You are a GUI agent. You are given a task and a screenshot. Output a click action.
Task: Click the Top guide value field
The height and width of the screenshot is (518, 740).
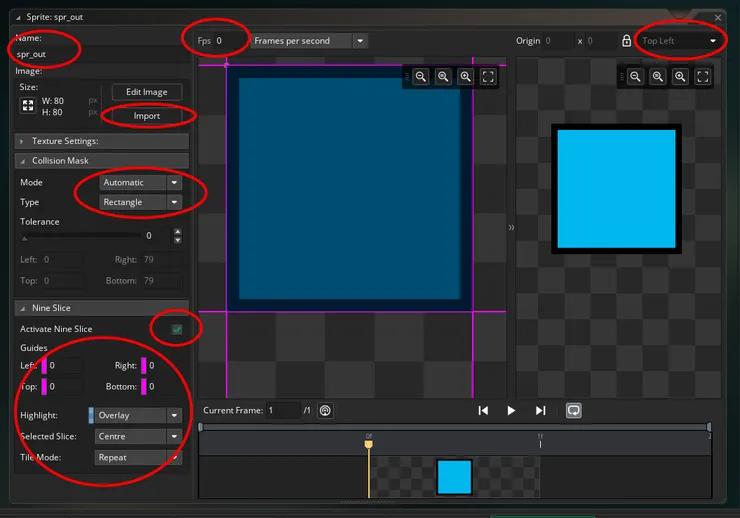coord(65,386)
